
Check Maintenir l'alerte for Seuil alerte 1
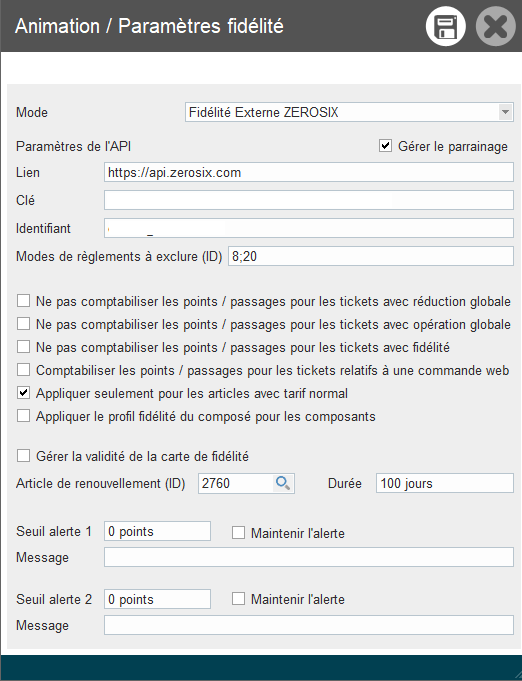point(238,532)
